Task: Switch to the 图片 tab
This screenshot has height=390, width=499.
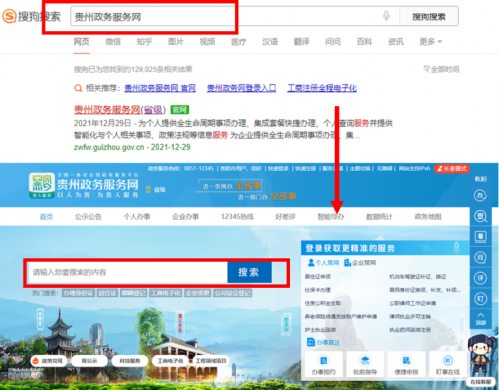Action: (x=176, y=42)
